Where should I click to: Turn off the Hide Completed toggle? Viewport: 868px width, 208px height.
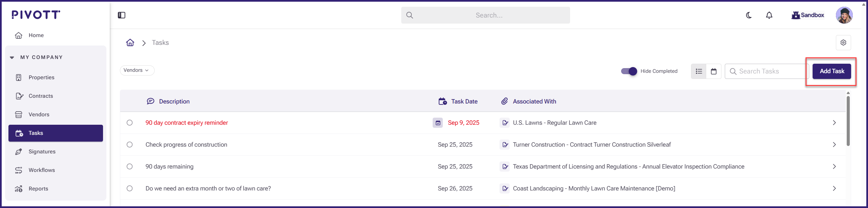[x=629, y=71]
